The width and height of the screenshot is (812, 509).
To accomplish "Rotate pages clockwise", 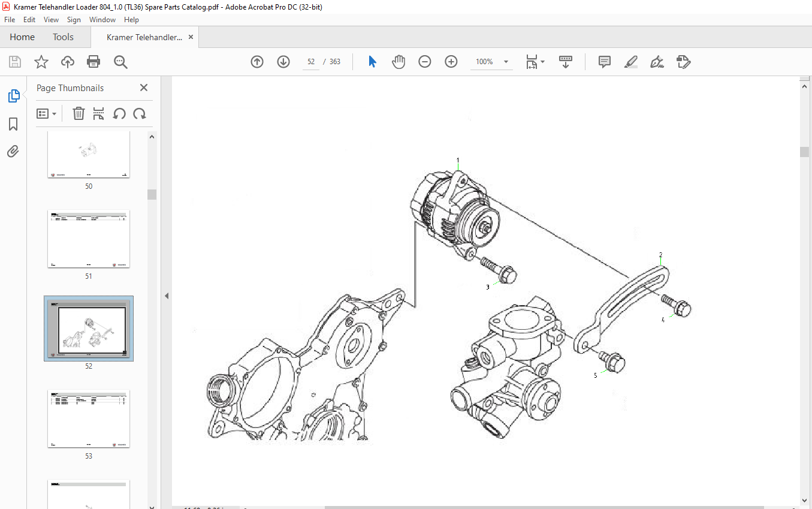I will [140, 113].
